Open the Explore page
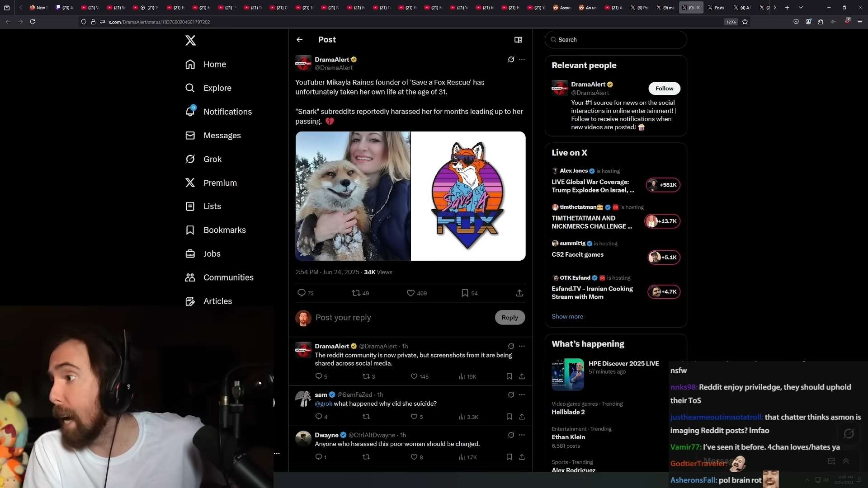 tap(208, 88)
